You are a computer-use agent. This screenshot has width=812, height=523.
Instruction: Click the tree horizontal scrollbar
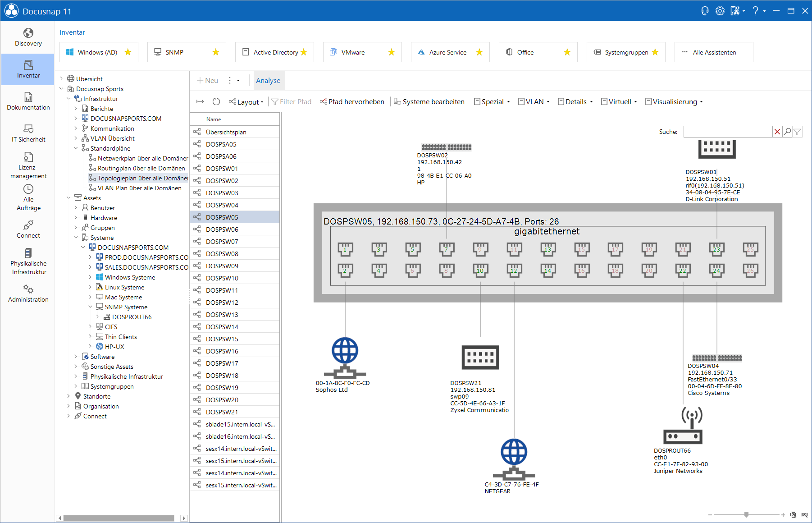click(119, 518)
